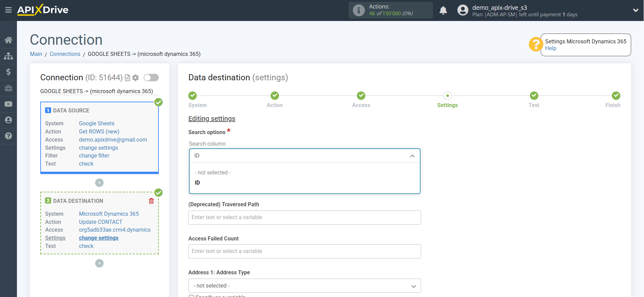The image size is (644, 297).
Task: Click the connection notes document icon
Action: (x=127, y=78)
